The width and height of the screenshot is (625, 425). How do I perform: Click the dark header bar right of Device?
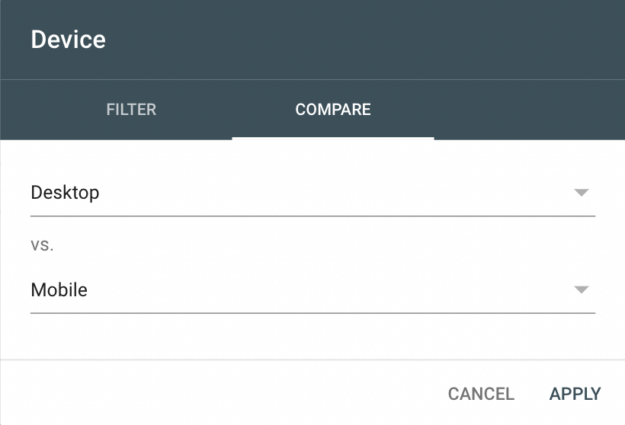400,40
